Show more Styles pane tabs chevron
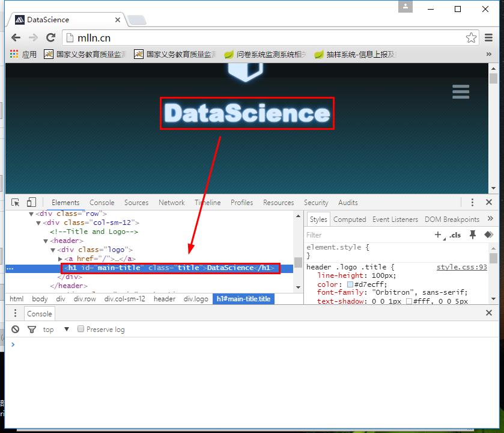 coord(490,219)
